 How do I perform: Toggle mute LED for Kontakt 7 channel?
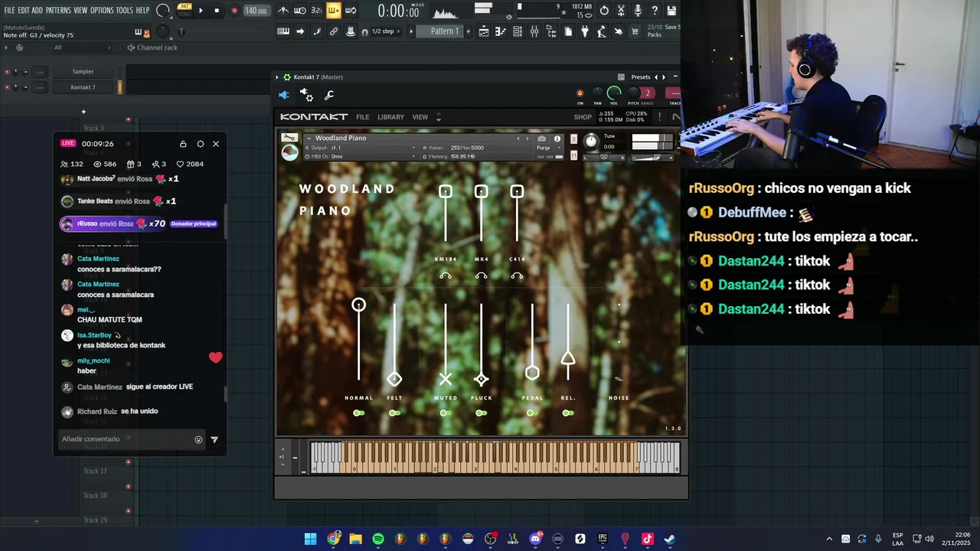coord(7,87)
